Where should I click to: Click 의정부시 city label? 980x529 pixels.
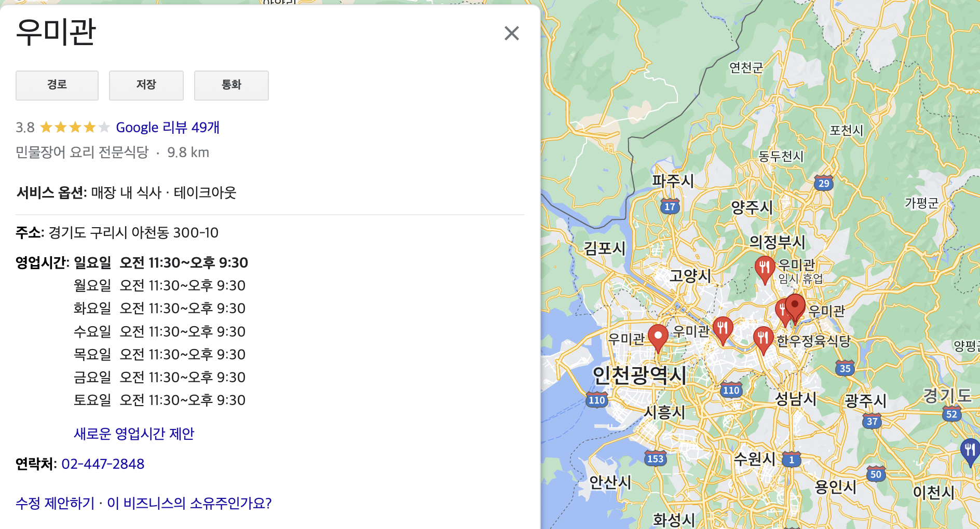click(x=777, y=242)
